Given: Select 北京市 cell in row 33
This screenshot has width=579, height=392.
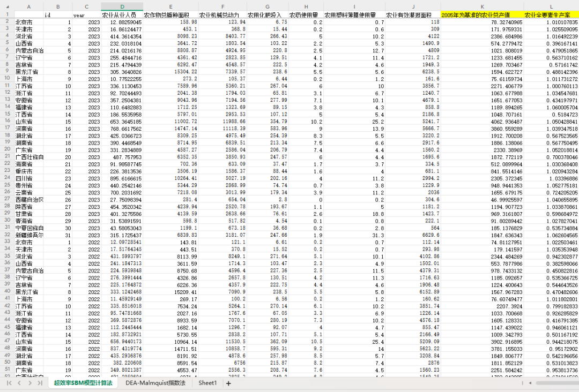Looking at the screenshot, I should point(29,242).
